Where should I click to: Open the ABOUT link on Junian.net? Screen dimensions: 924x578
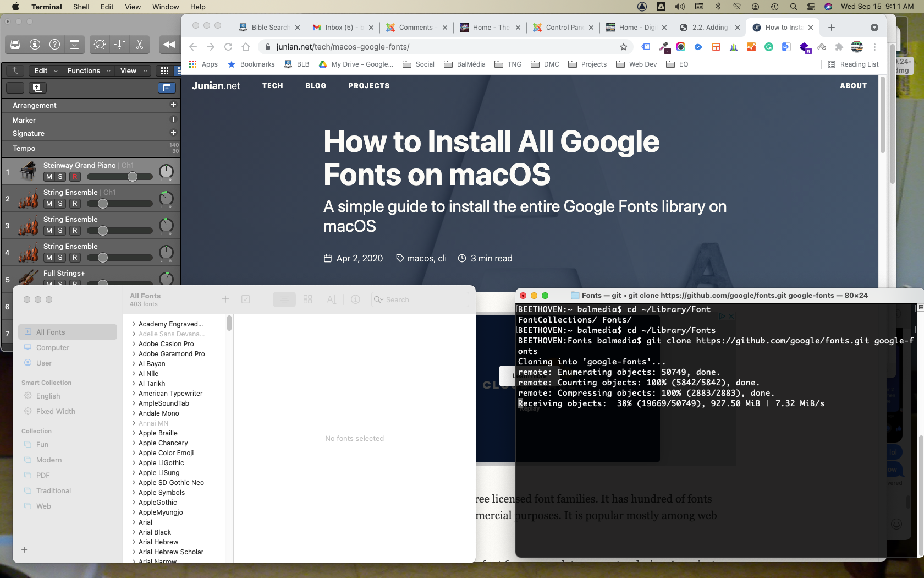(853, 85)
